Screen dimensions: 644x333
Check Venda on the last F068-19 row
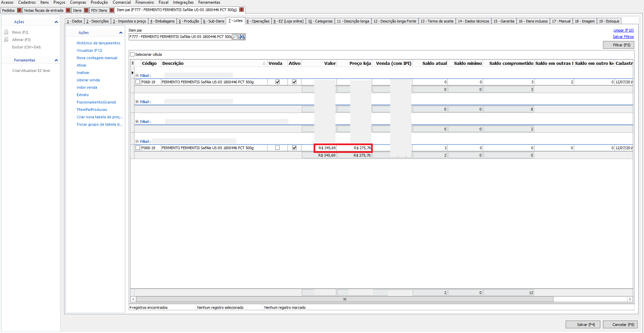click(x=277, y=148)
